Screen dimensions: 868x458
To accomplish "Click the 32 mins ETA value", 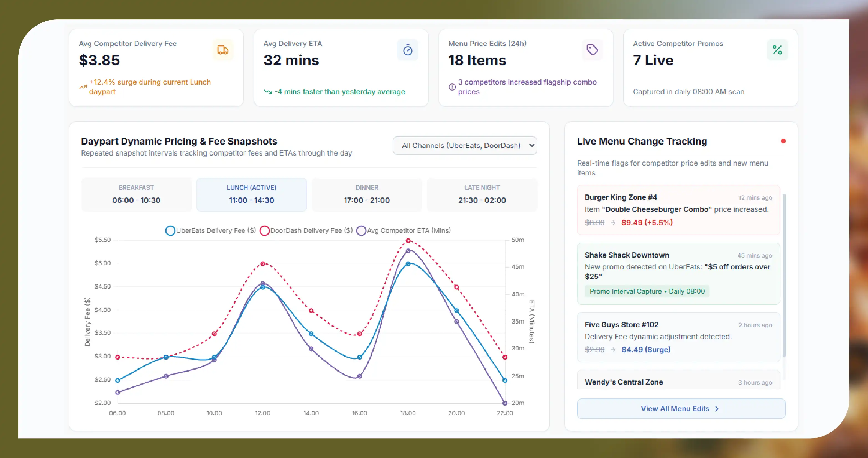I will pos(291,60).
